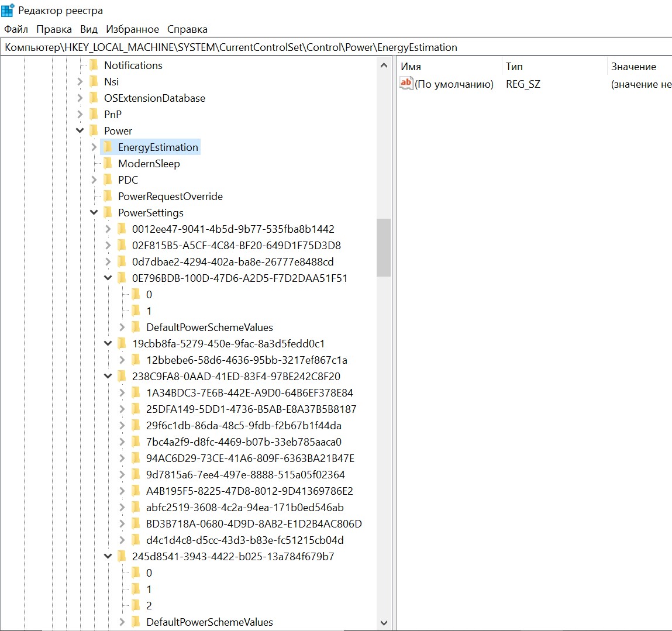Click folder icon of 245d8541-3943 key
This screenshot has height=631, width=672.
[x=122, y=556]
